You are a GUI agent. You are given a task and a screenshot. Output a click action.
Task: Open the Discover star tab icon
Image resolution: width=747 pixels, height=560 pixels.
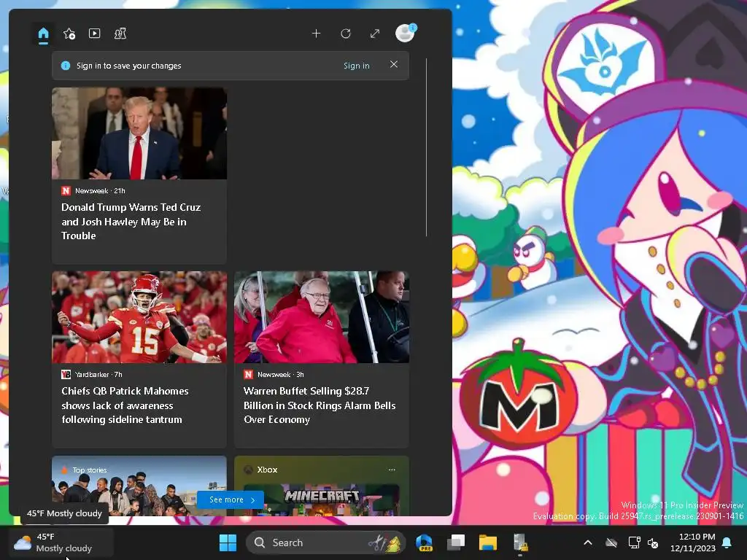click(69, 34)
